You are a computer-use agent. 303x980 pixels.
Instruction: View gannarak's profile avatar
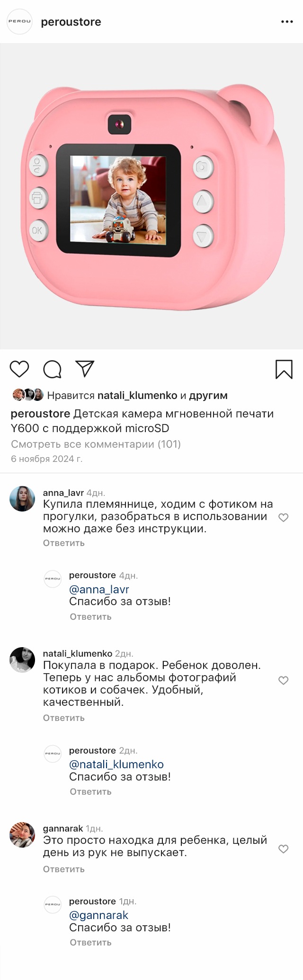(x=22, y=835)
